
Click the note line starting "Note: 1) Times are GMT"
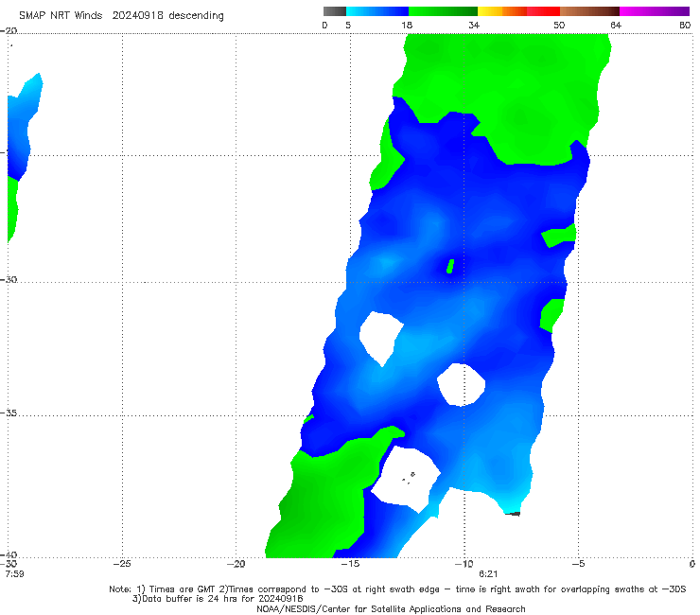(397, 589)
